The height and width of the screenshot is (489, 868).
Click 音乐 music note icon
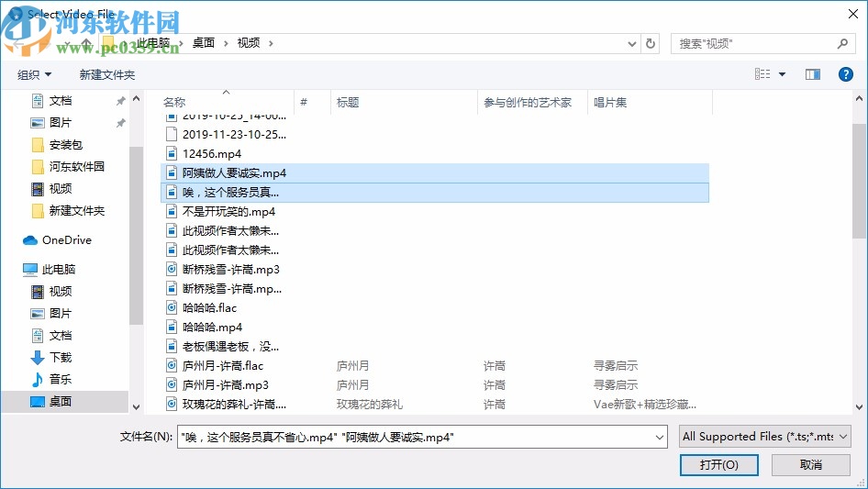point(37,379)
